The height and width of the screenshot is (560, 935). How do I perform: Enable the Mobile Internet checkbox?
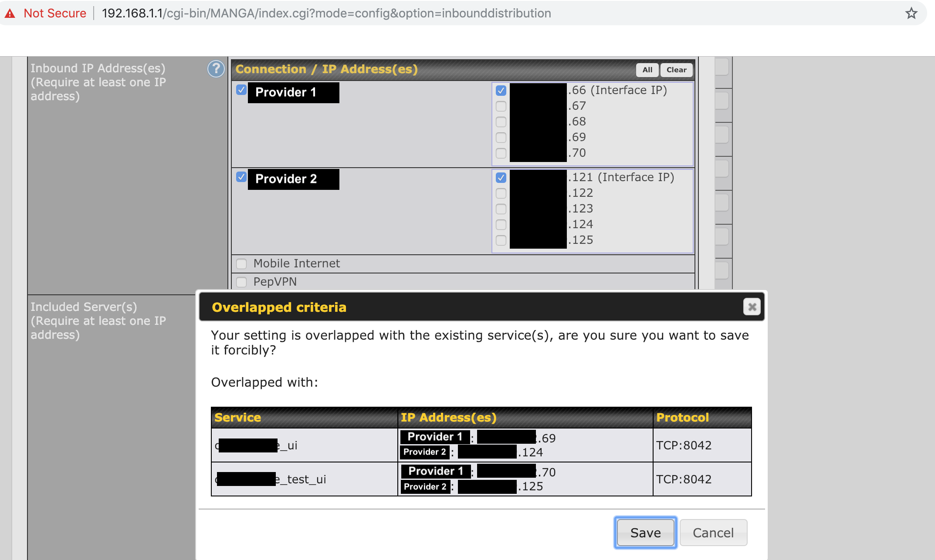[241, 263]
